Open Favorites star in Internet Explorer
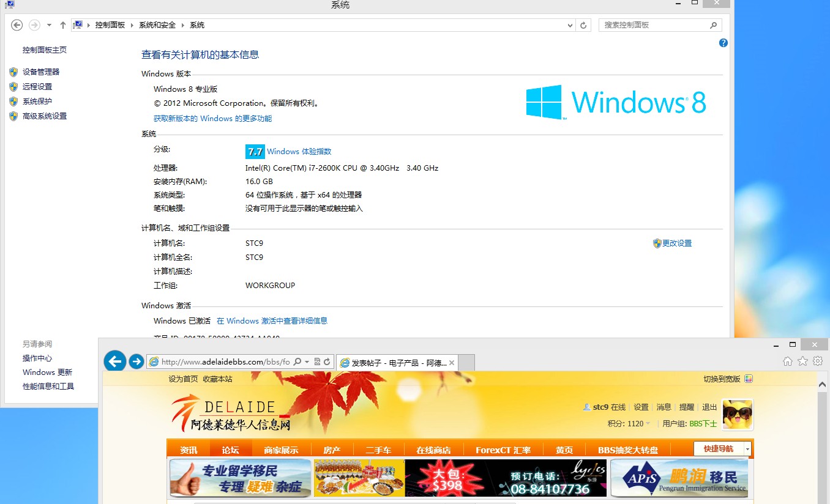 802,361
